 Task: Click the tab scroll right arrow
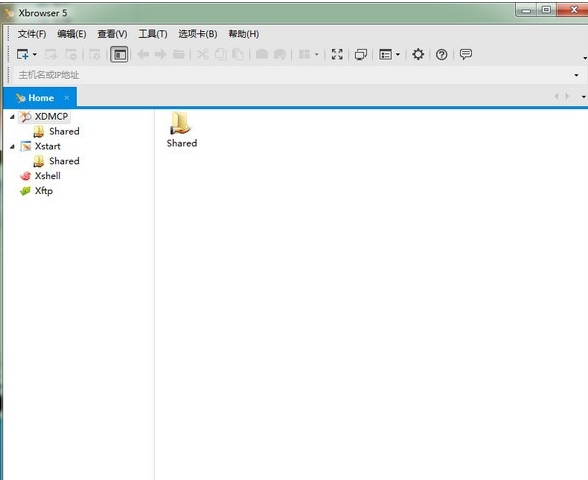(x=567, y=96)
